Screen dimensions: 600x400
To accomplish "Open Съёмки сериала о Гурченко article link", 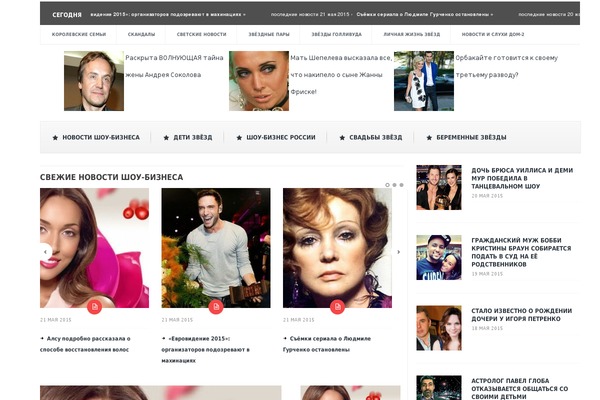I will pos(327,344).
